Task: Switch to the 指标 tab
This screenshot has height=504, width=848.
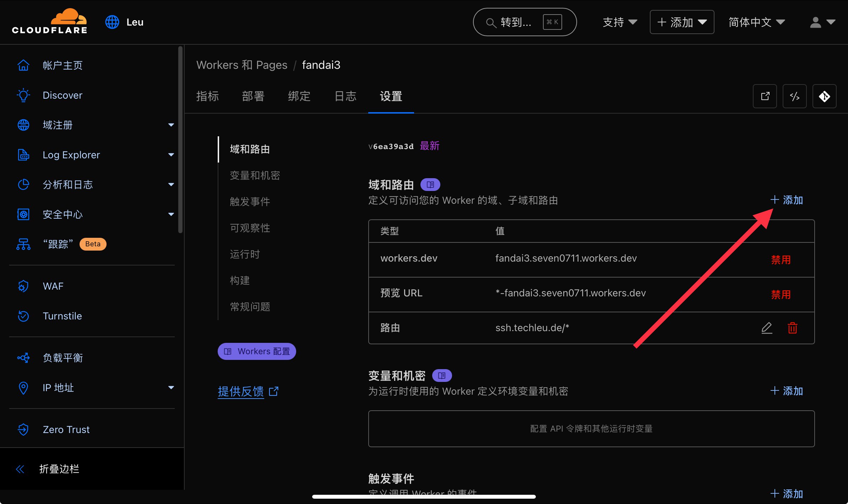Action: pyautogui.click(x=207, y=96)
